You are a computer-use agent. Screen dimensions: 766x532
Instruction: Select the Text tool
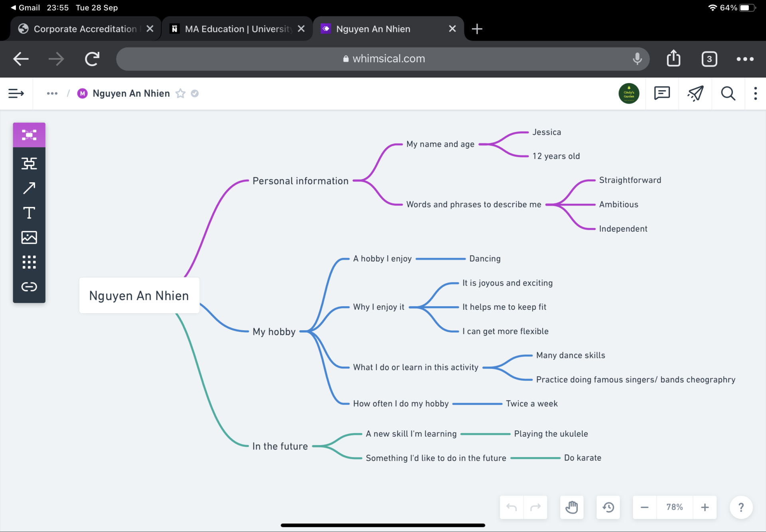click(29, 213)
